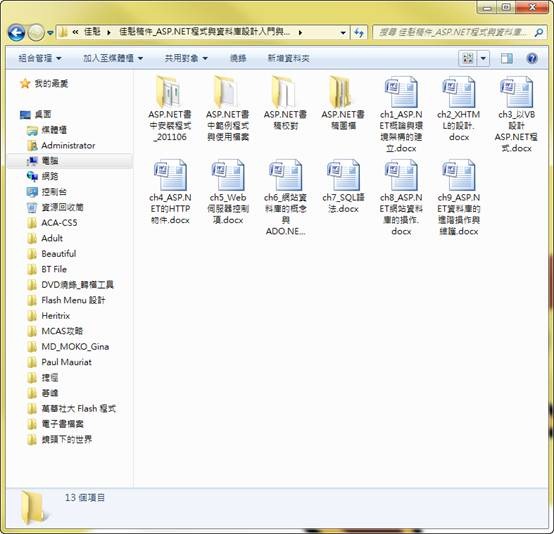Select folder ASP.NET書中範例程式與使用檔案
The height and width of the screenshot is (534, 554).
point(228,108)
